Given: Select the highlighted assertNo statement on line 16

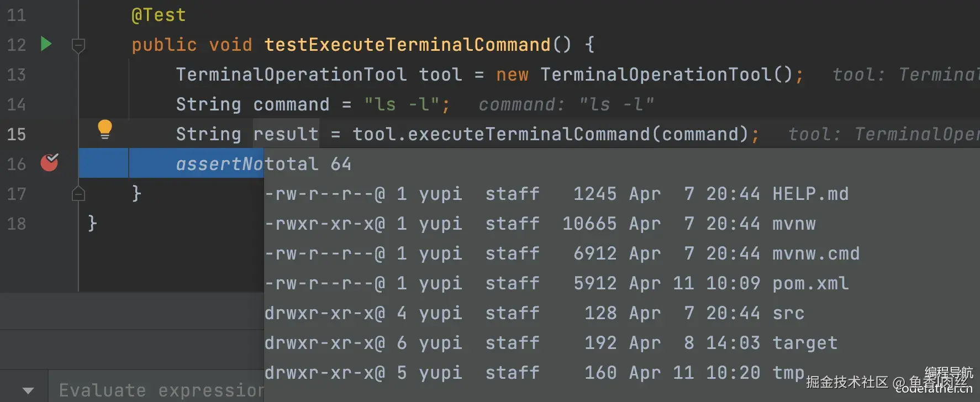Looking at the screenshot, I should (219, 164).
